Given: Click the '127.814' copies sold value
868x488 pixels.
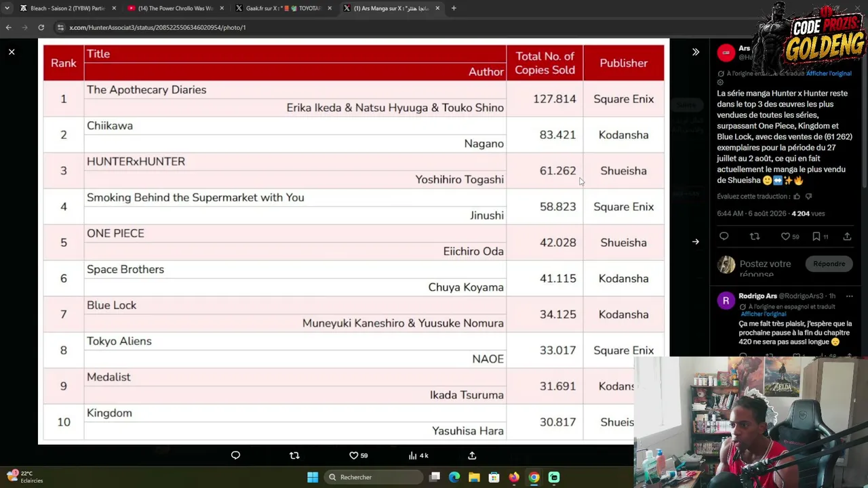Looking at the screenshot, I should coord(554,99).
